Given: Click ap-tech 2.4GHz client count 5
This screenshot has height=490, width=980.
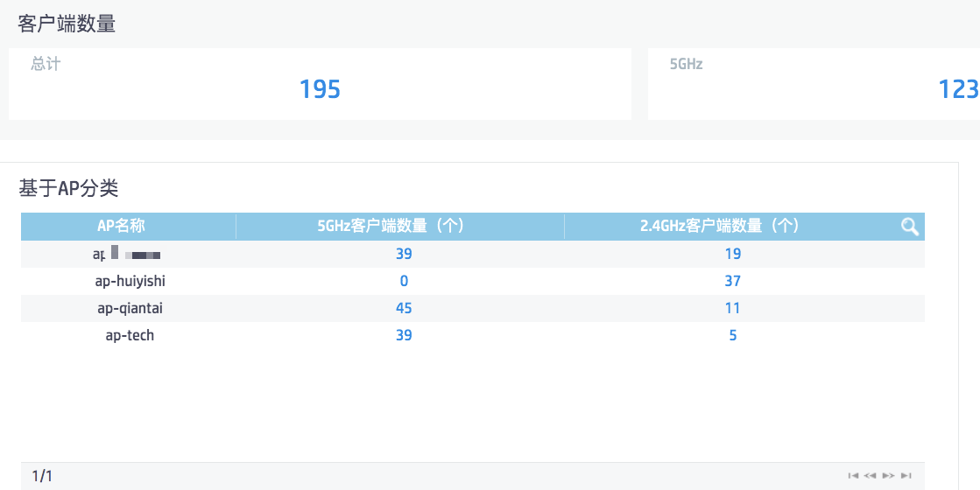Looking at the screenshot, I should [733, 335].
